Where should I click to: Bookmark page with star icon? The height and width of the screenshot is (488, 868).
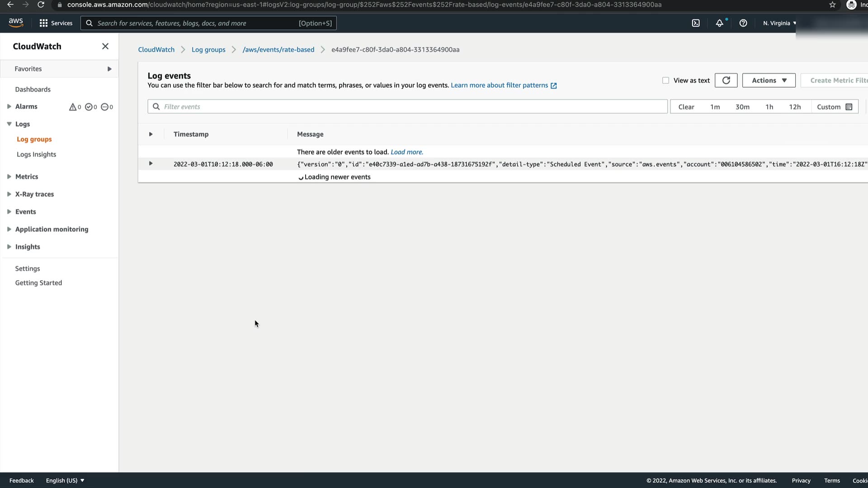coord(832,5)
